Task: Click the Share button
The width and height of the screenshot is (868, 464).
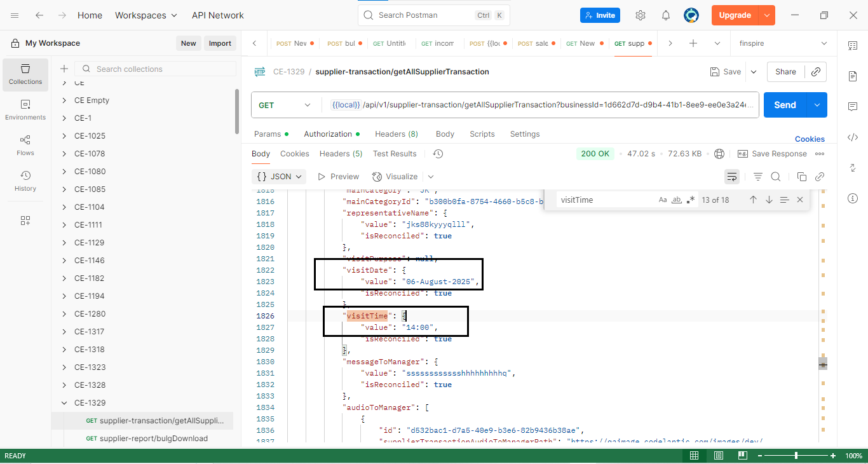Action: (x=785, y=72)
